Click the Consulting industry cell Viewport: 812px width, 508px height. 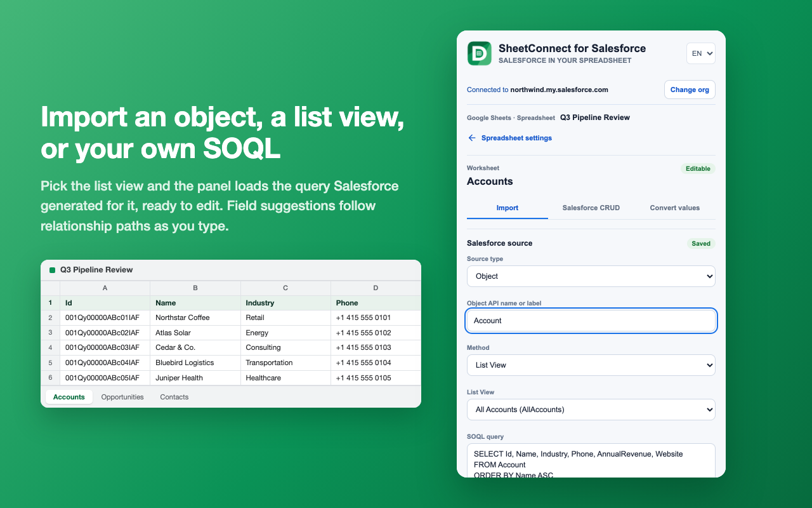[x=285, y=347]
